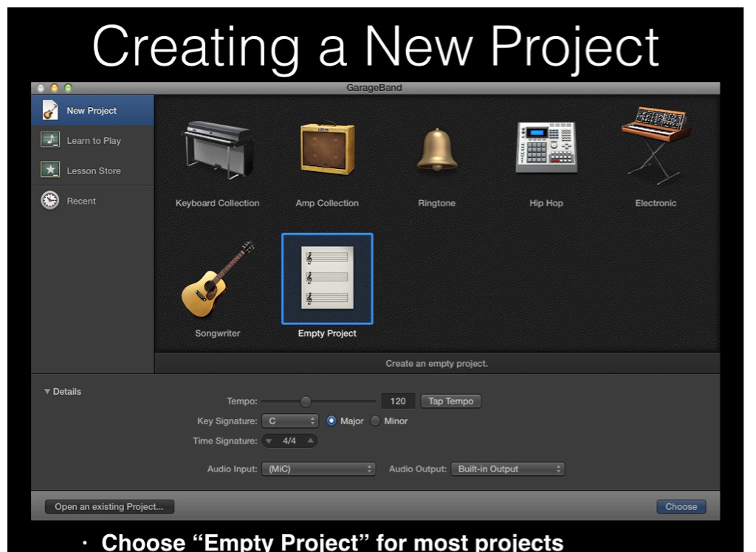Select the Amp Collection amplifier icon
Image resolution: width=756 pixels, height=552 pixels.
click(327, 149)
